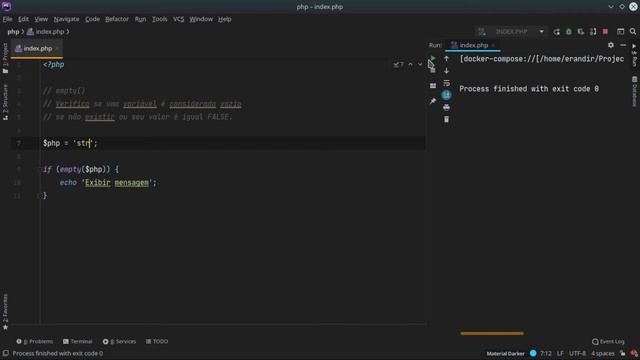Click the print icon in Run console
The width and height of the screenshot is (640, 360).
pos(446,107)
